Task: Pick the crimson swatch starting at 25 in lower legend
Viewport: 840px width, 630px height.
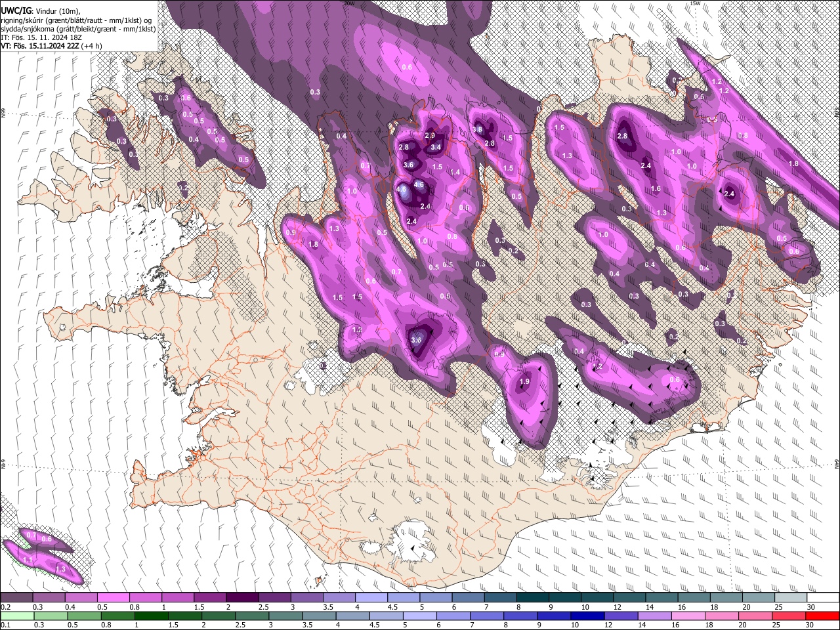Action: click(788, 616)
